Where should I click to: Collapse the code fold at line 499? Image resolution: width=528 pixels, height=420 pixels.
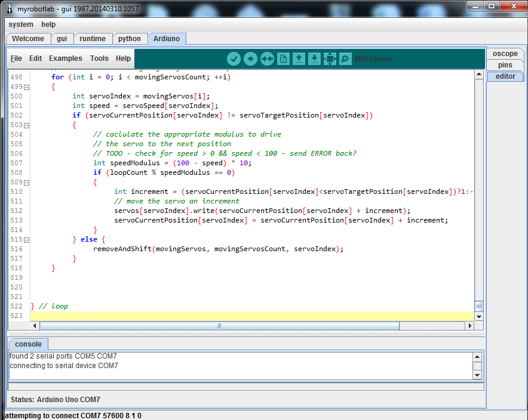pos(26,87)
